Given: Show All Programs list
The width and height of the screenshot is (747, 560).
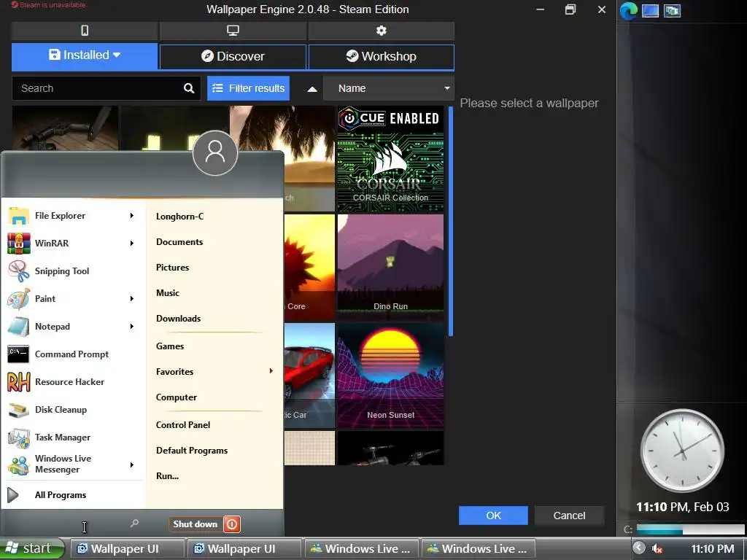Looking at the screenshot, I should (x=61, y=495).
